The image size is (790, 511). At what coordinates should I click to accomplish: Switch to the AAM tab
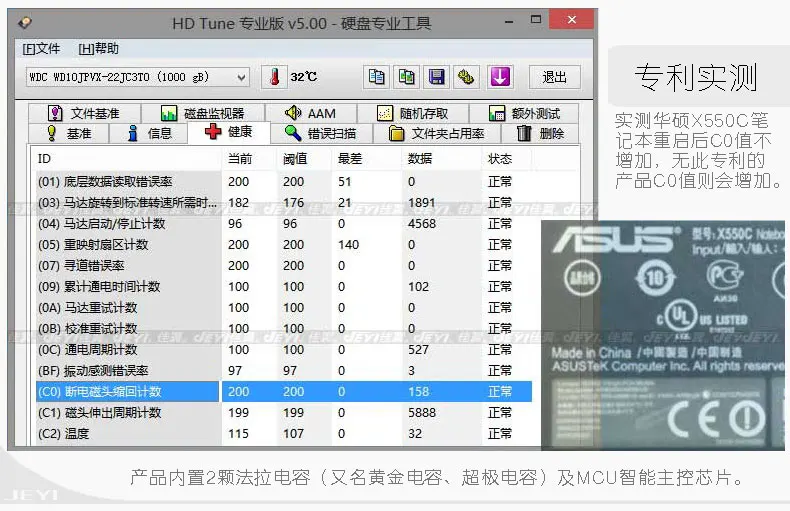pyautogui.click(x=311, y=113)
